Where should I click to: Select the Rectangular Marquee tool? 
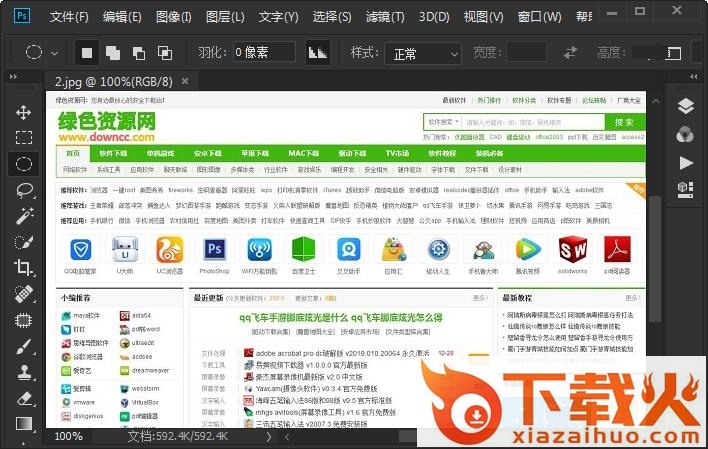23,137
